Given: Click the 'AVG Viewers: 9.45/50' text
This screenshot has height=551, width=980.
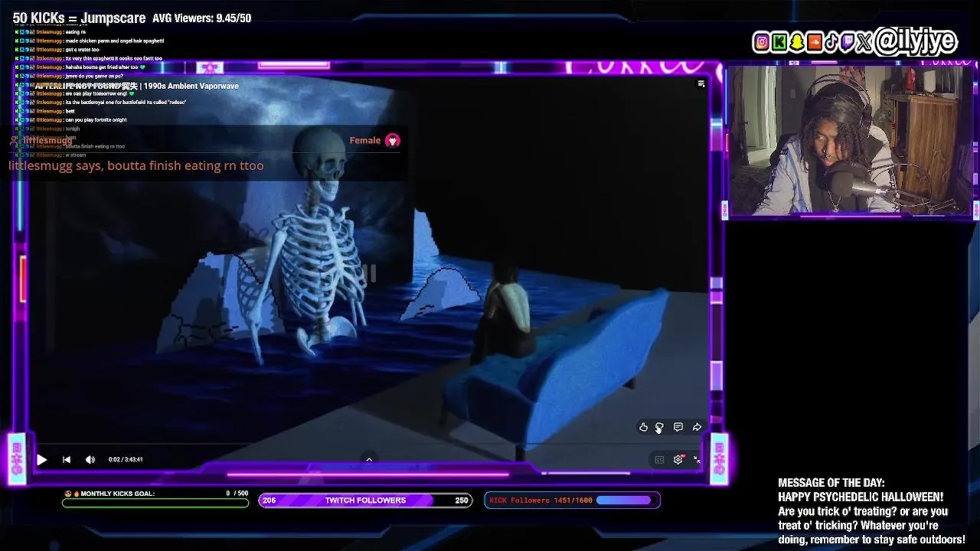Looking at the screenshot, I should pos(202,18).
